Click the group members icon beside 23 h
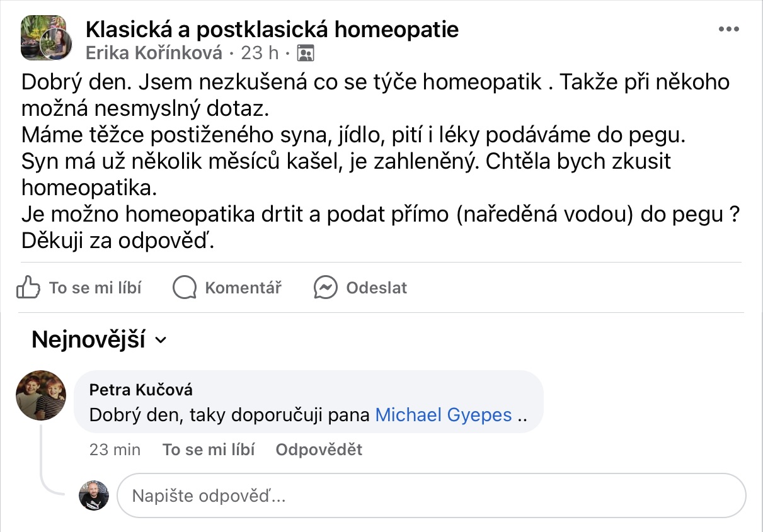Screen dimensions: 763x532 tap(305, 54)
